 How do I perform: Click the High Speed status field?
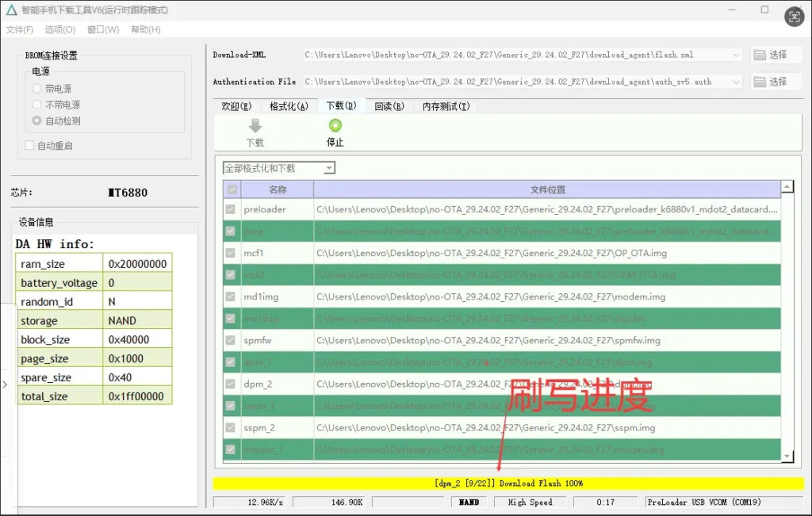tap(530, 502)
